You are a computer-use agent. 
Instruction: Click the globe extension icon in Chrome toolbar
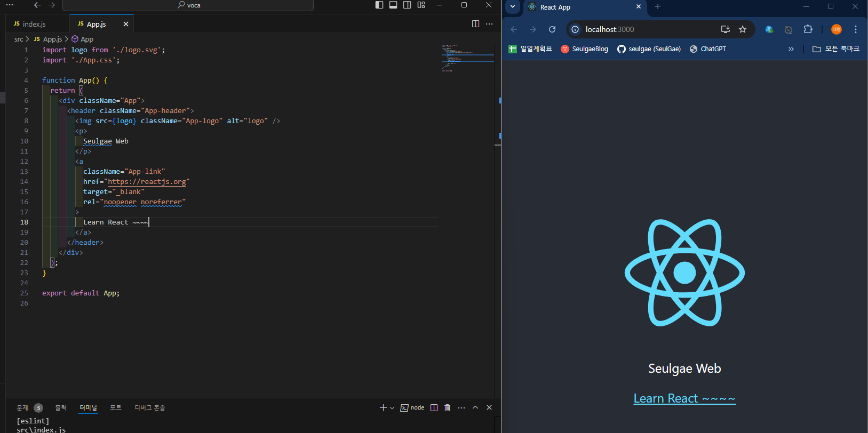point(769,29)
